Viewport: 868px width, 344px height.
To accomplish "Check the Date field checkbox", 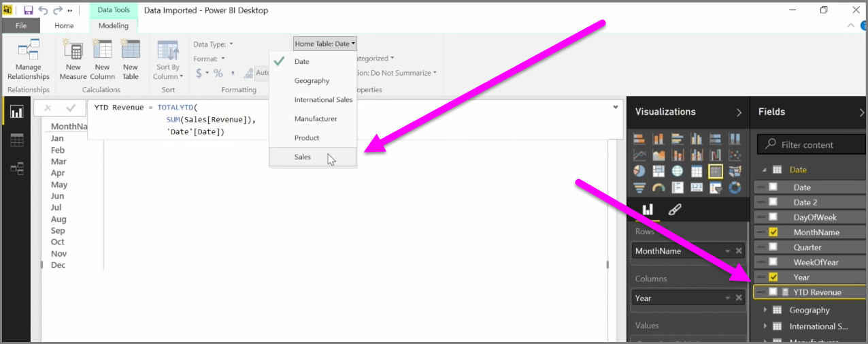I will (773, 187).
